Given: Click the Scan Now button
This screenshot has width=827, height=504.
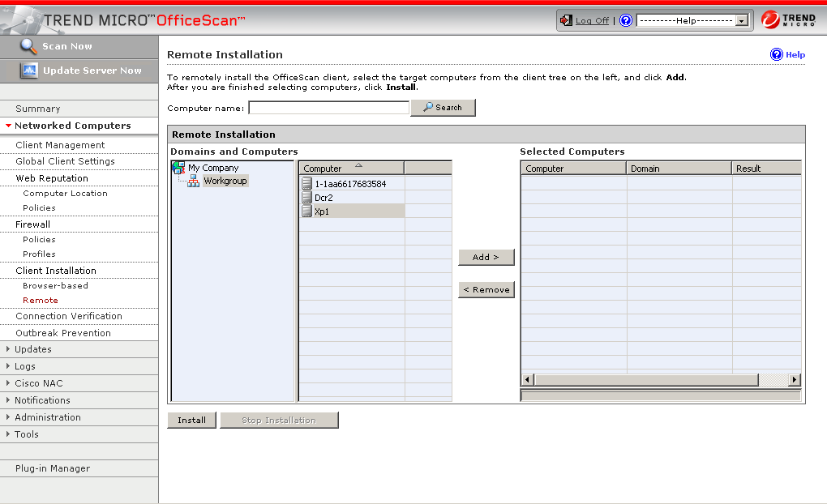Looking at the screenshot, I should (x=79, y=46).
